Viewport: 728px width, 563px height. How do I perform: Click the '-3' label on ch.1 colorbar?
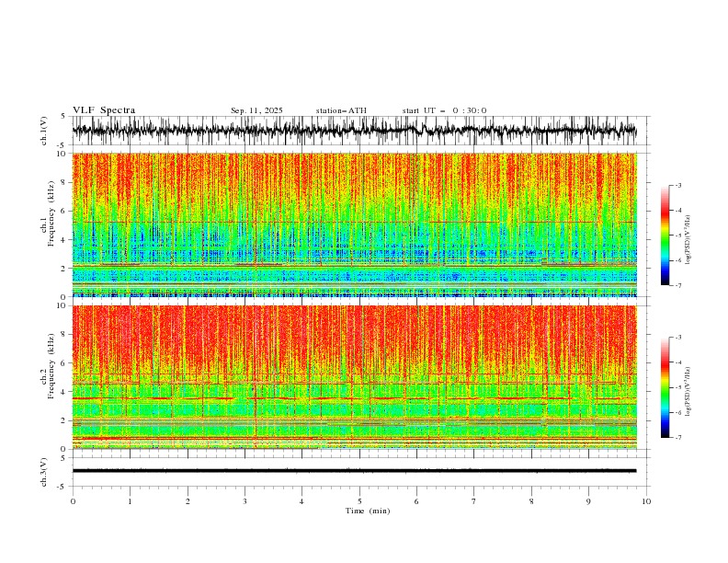677,185
